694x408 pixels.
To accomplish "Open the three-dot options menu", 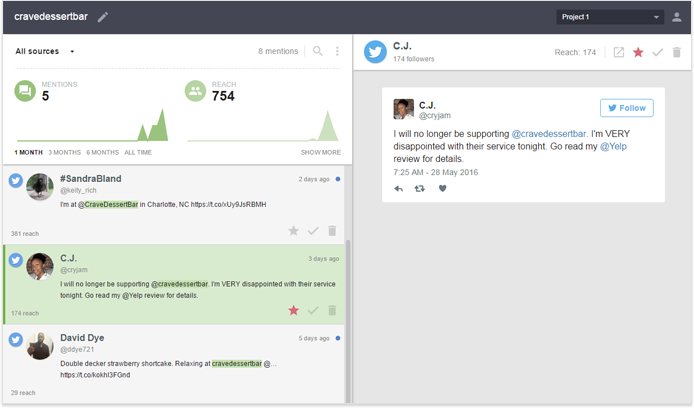I will point(337,51).
